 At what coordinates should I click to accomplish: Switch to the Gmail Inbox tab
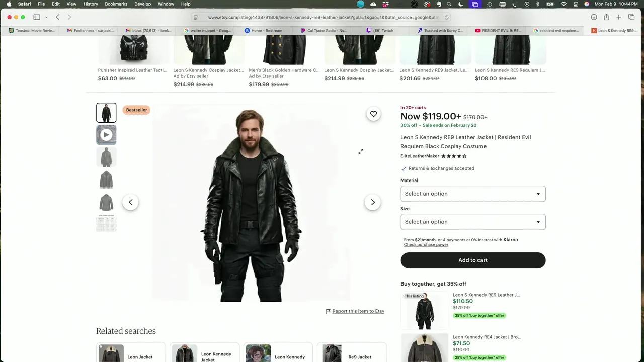pos(148,31)
